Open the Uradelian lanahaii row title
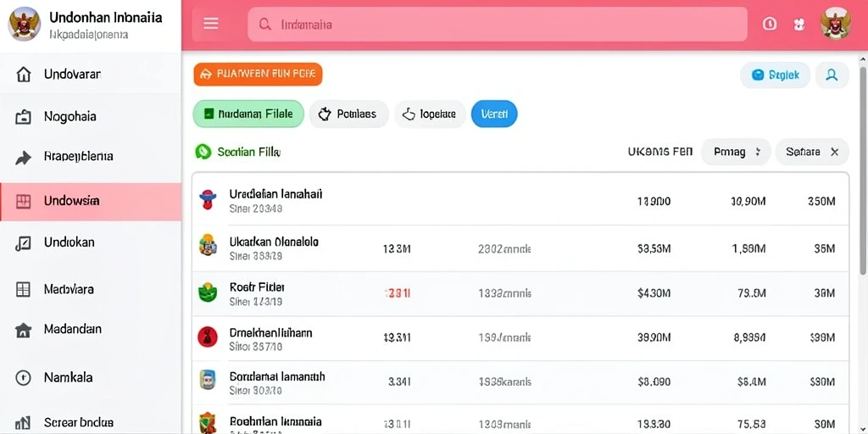868x434 pixels. (x=275, y=194)
